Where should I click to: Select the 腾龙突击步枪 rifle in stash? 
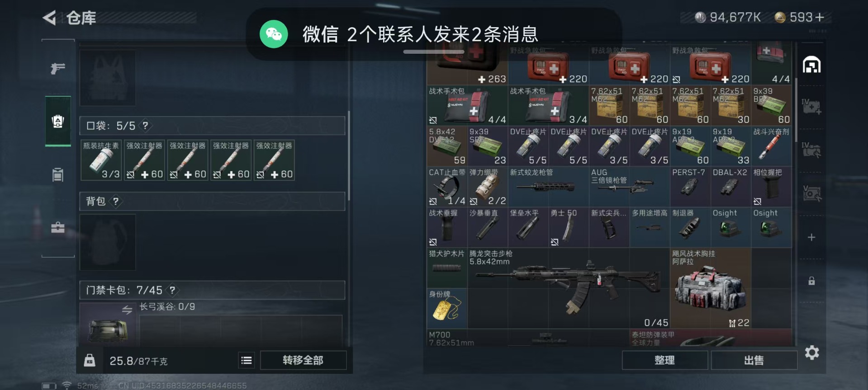pyautogui.click(x=569, y=288)
